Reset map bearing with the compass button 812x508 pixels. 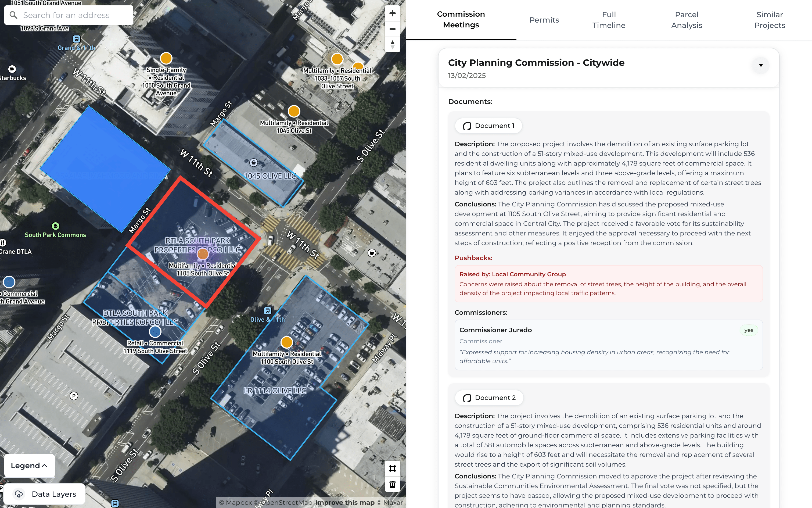pos(392,44)
